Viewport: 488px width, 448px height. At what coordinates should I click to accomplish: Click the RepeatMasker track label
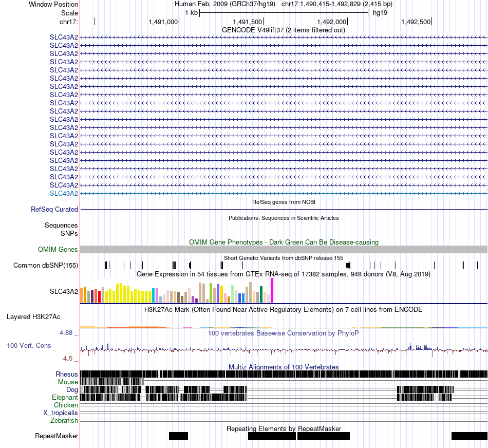(57, 436)
